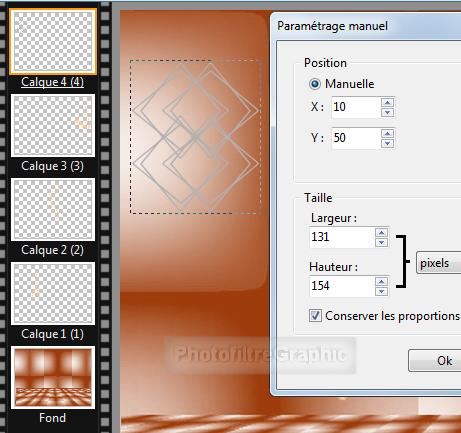Select the Calque 3 layer thumbnail
This screenshot has width=461, height=433.
pos(53,125)
